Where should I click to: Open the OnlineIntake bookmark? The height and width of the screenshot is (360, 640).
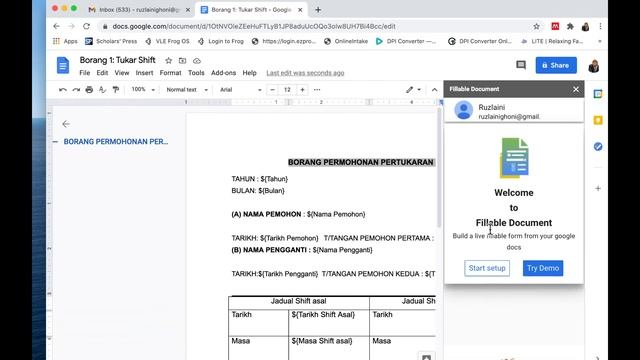pos(346,41)
